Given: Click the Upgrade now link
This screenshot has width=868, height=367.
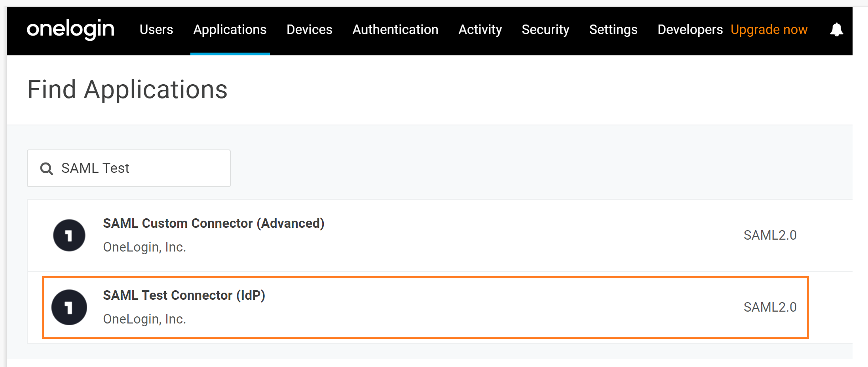Looking at the screenshot, I should tap(769, 30).
